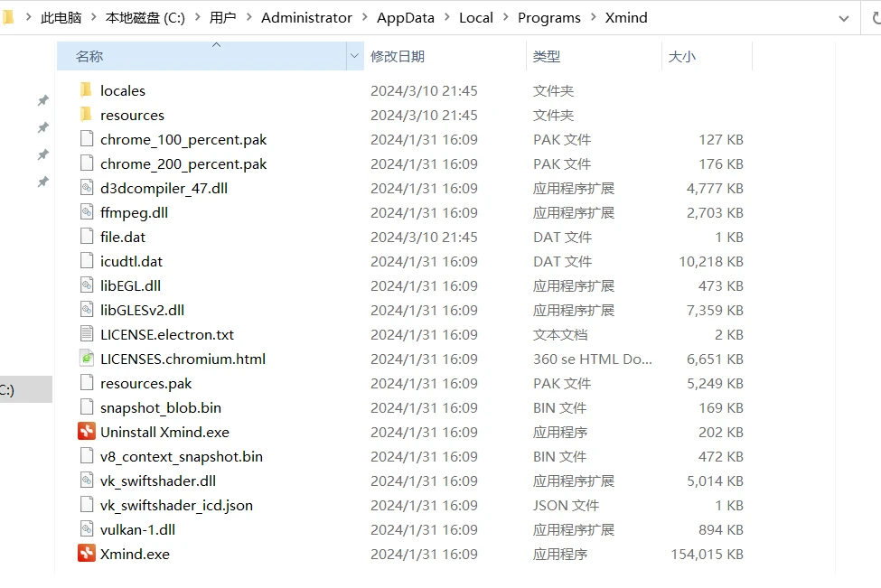Click the vk_swiftshader_icd.json file icon
The image size is (881, 588).
pyautogui.click(x=87, y=505)
